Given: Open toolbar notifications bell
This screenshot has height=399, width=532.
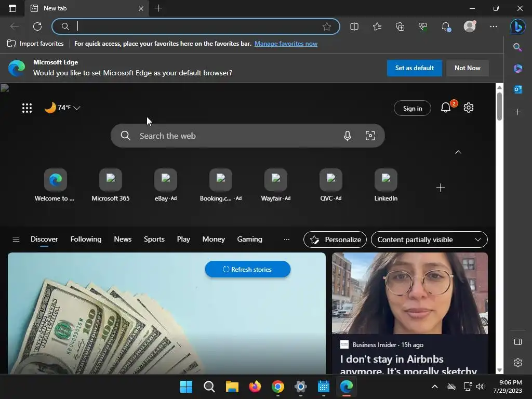Looking at the screenshot, I should click(446, 26).
